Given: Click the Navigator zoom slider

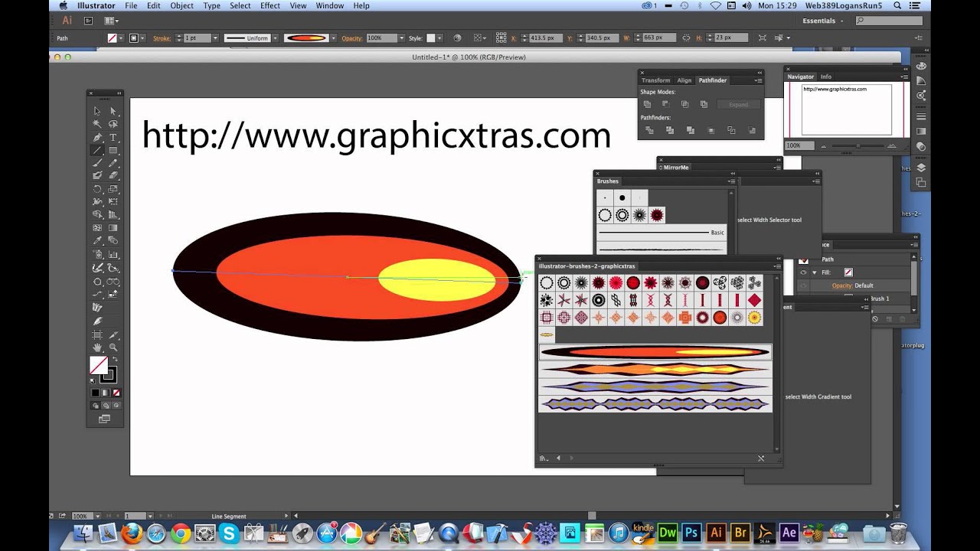Looking at the screenshot, I should (x=858, y=145).
